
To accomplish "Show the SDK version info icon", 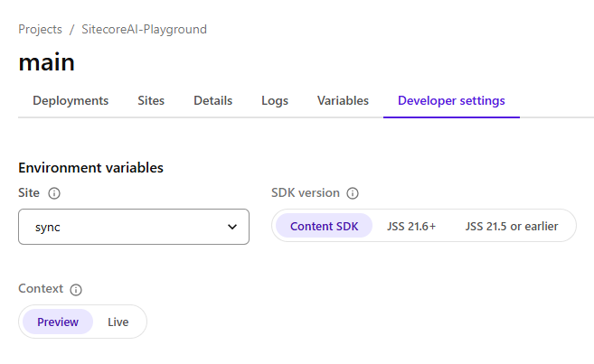I will pyautogui.click(x=353, y=193).
